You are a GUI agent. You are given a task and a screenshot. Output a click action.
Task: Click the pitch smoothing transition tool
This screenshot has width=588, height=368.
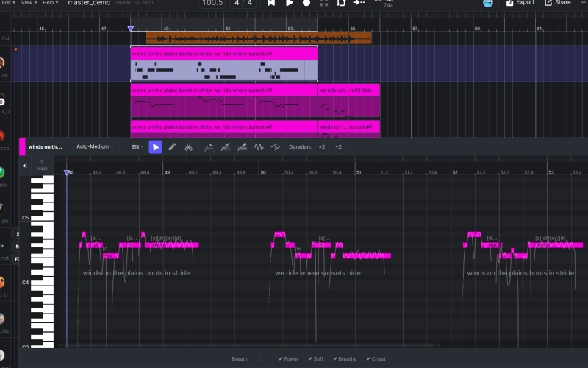pos(276,146)
